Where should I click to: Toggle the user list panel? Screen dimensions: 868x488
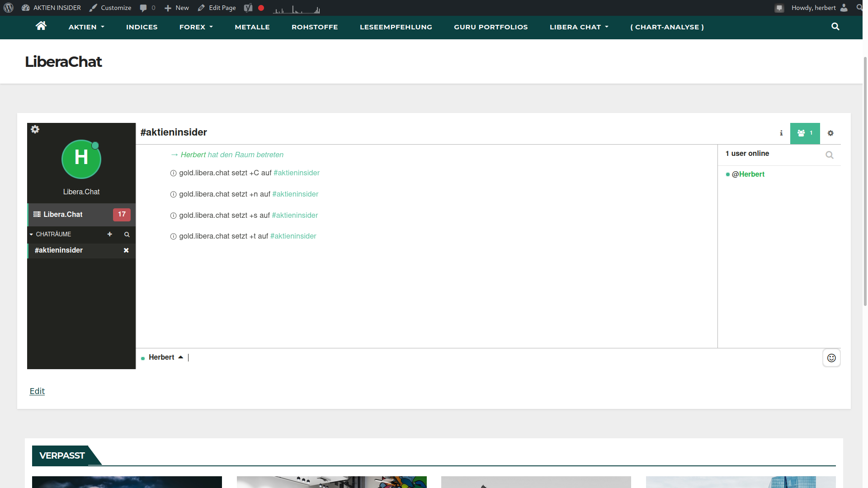805,133
